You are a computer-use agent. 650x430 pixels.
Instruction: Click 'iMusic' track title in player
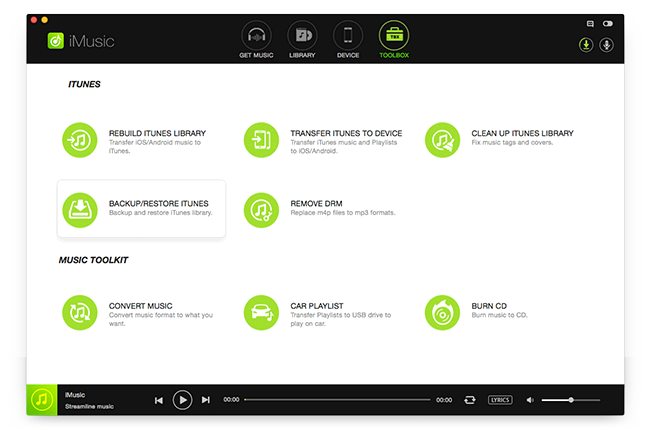point(75,395)
